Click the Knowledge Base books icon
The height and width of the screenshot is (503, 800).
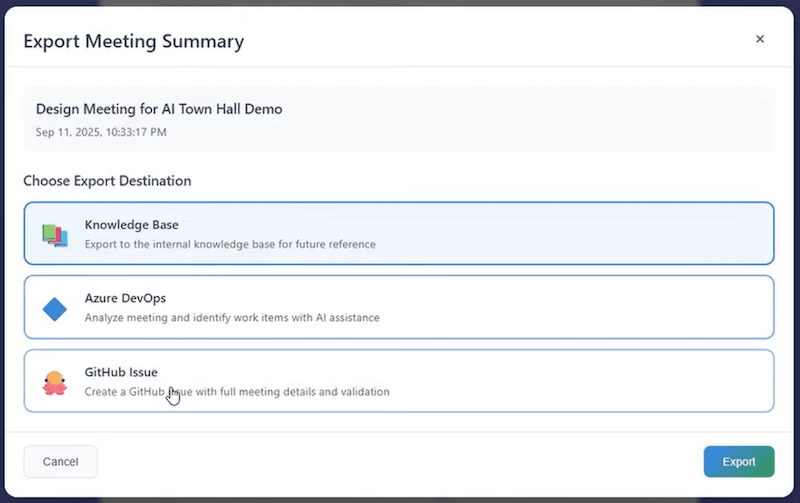tap(55, 235)
